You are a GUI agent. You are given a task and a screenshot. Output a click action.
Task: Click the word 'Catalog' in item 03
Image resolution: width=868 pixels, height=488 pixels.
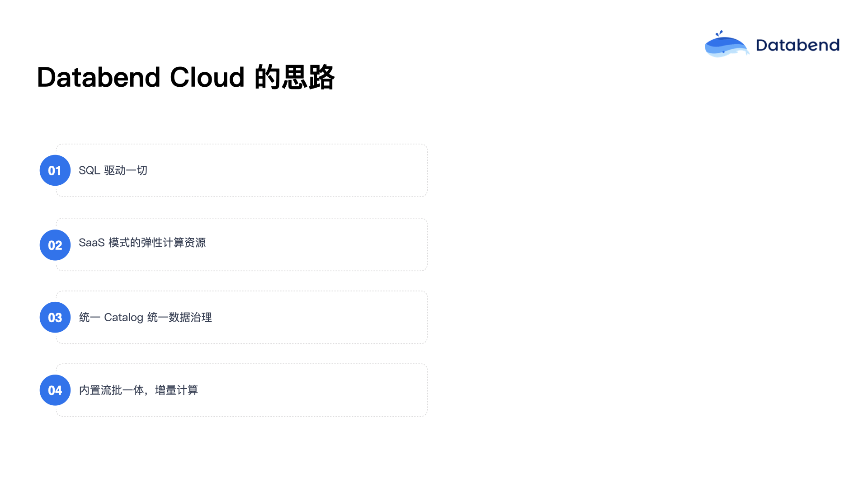tap(124, 318)
